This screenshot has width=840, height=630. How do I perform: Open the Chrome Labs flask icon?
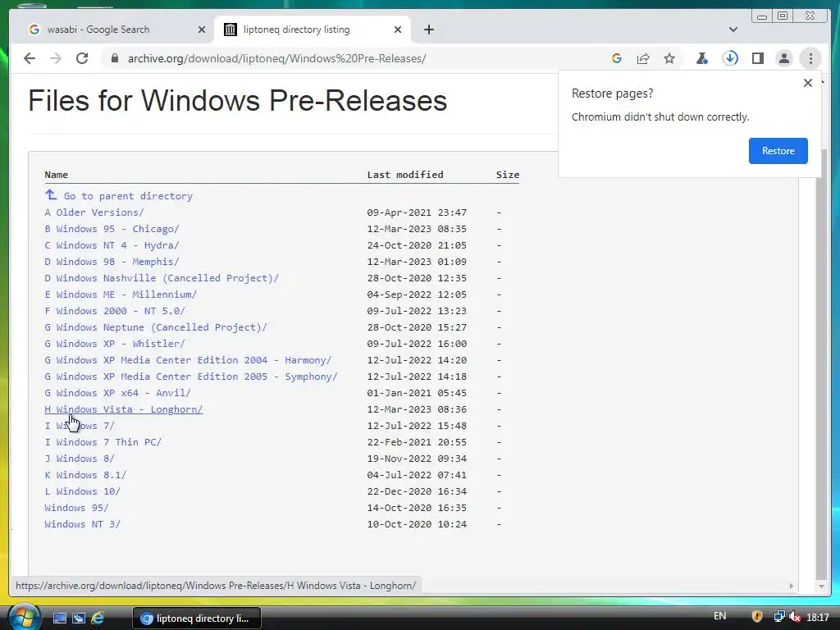click(702, 58)
